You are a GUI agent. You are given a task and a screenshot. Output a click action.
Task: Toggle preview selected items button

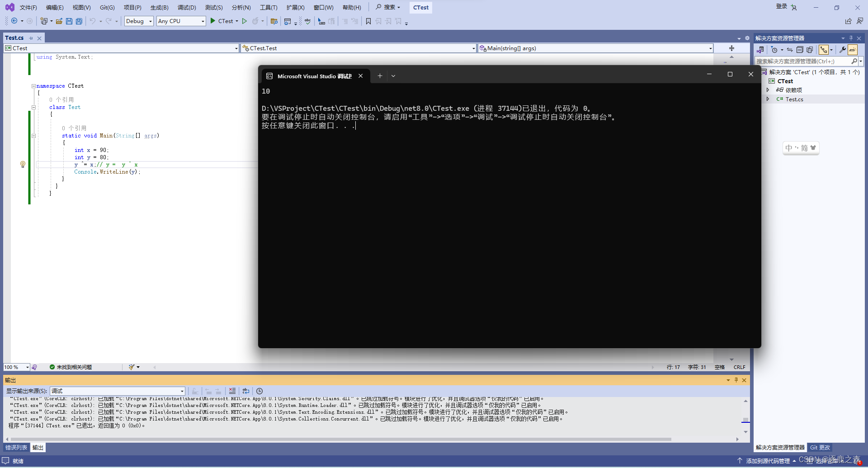853,50
